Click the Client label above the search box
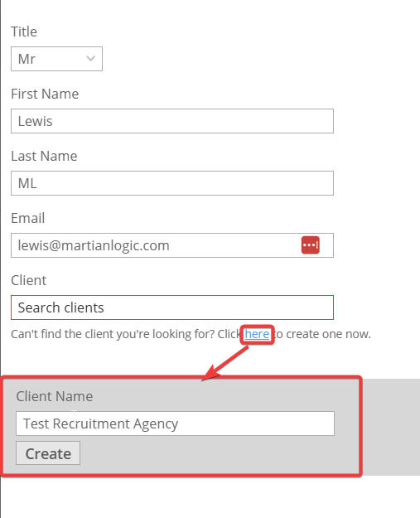This screenshot has height=518, width=420. pyautogui.click(x=29, y=280)
